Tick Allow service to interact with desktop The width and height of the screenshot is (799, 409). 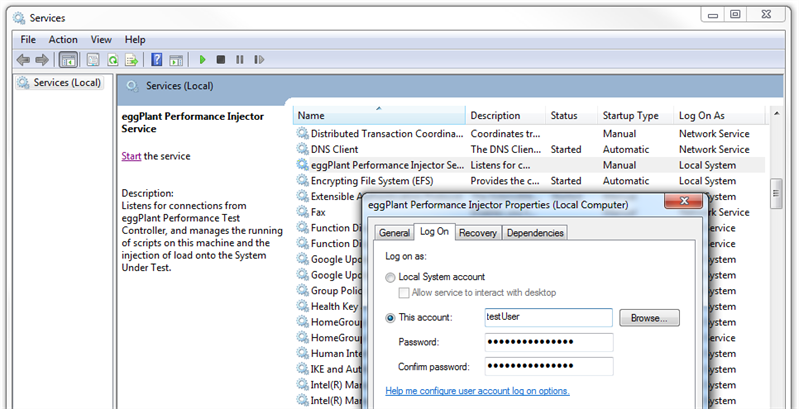tap(404, 293)
